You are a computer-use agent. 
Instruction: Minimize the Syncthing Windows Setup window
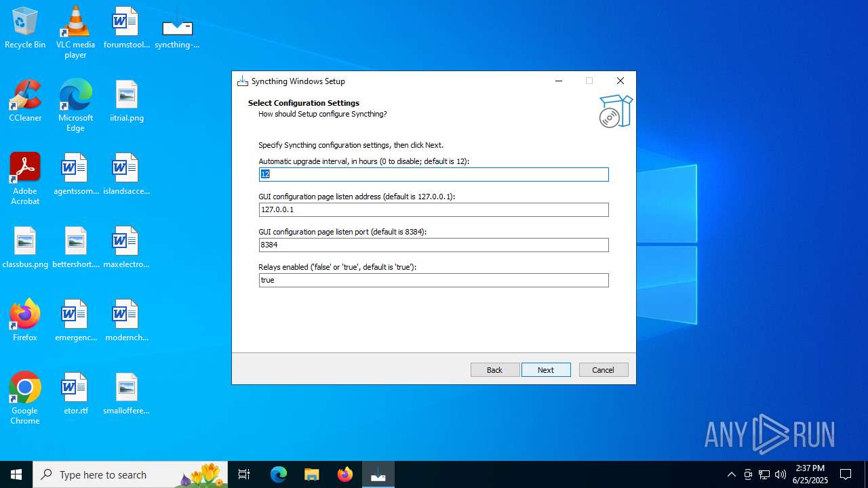point(559,81)
